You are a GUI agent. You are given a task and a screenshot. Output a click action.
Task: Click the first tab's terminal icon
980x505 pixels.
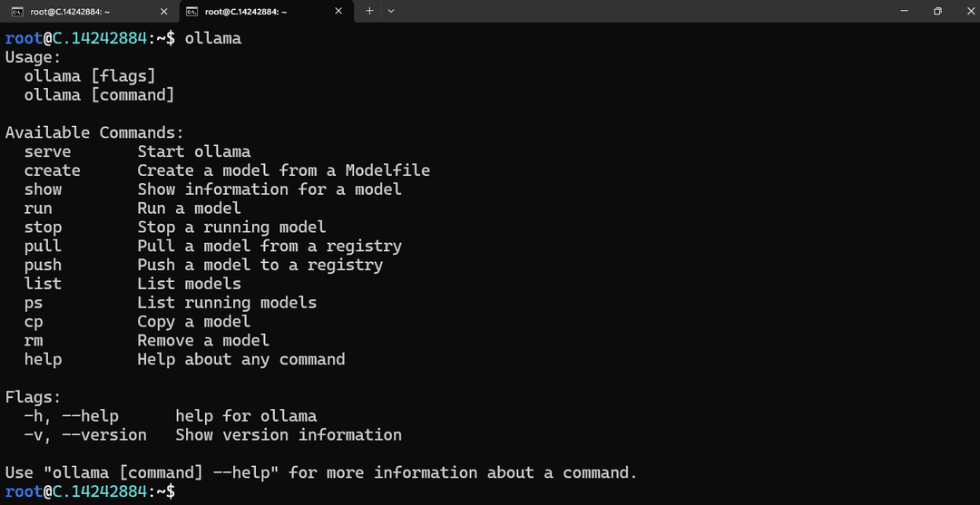(17, 11)
